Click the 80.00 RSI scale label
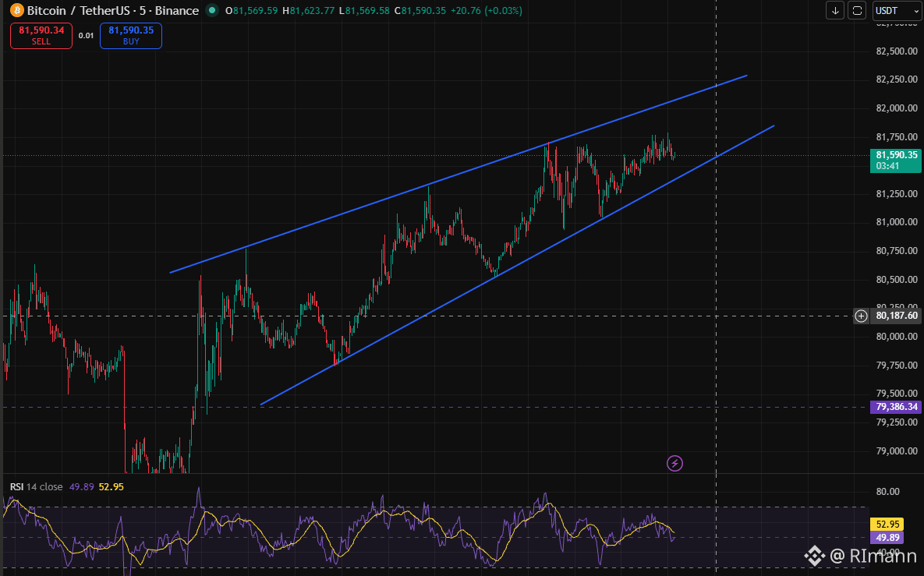Screen dimensions: 924x576 [887, 492]
